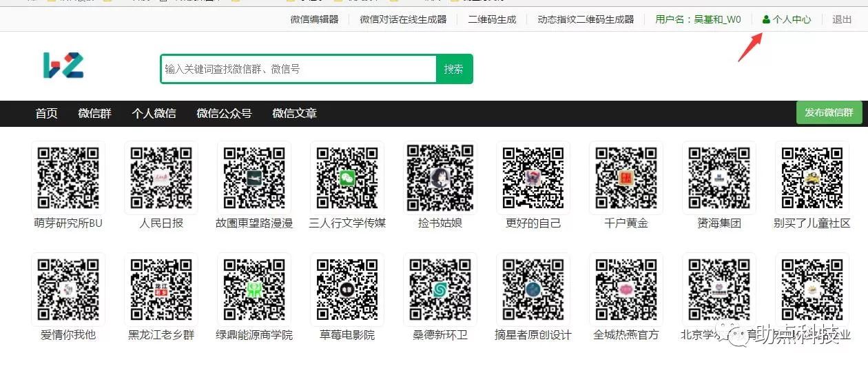Open 动态指纹二维码生成器 link
The image size is (868, 373).
[x=586, y=19]
